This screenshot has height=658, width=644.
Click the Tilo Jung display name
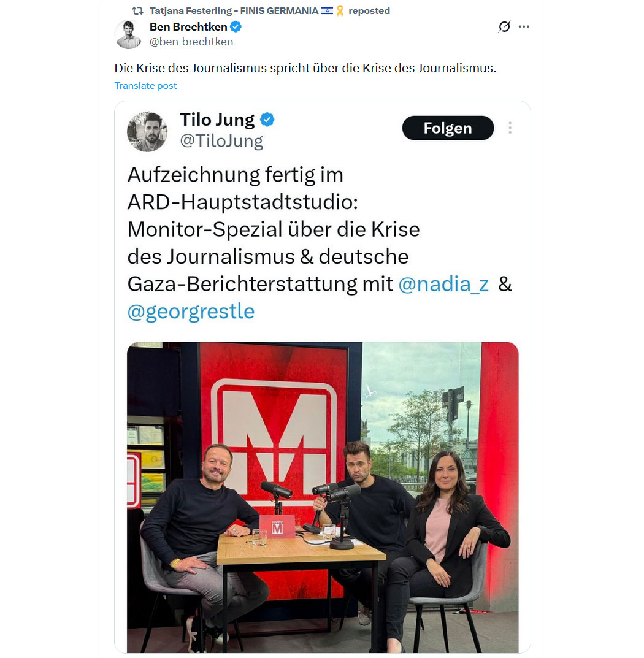(x=217, y=120)
